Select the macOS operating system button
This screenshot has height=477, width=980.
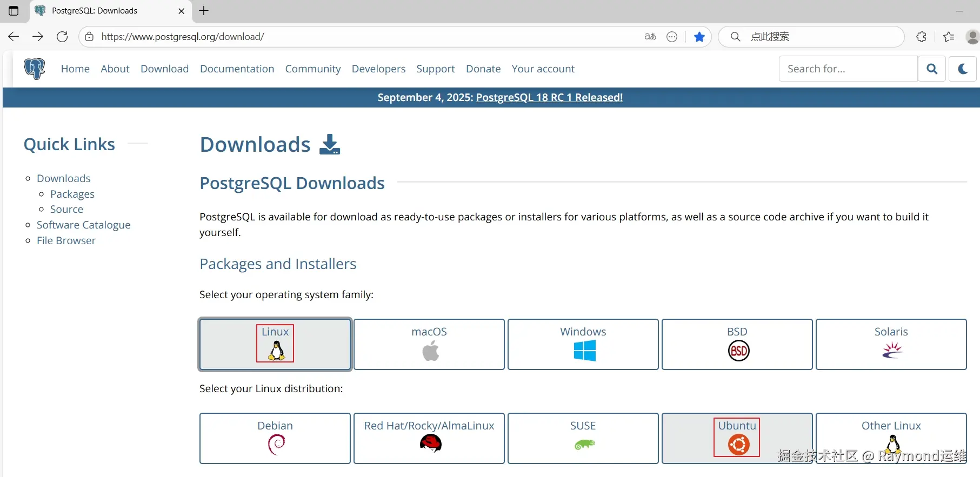429,344
